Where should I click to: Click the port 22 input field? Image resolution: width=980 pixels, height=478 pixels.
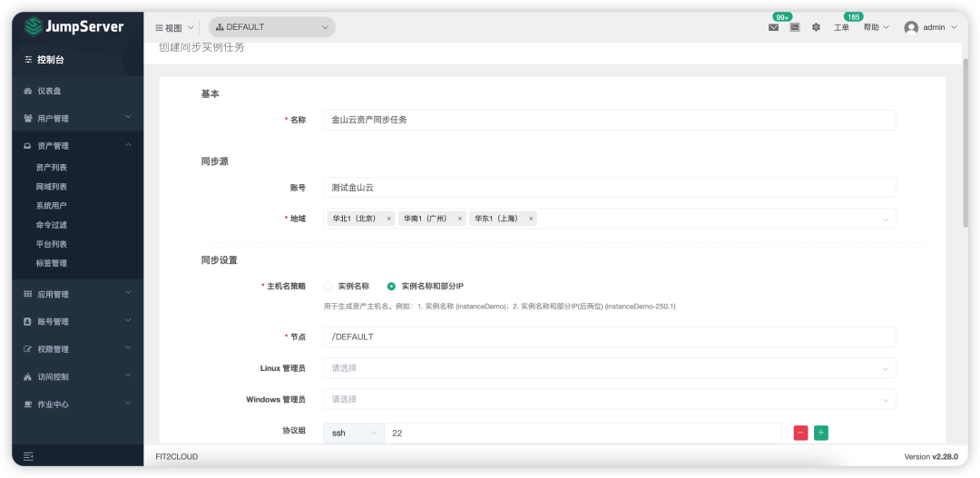coord(583,433)
